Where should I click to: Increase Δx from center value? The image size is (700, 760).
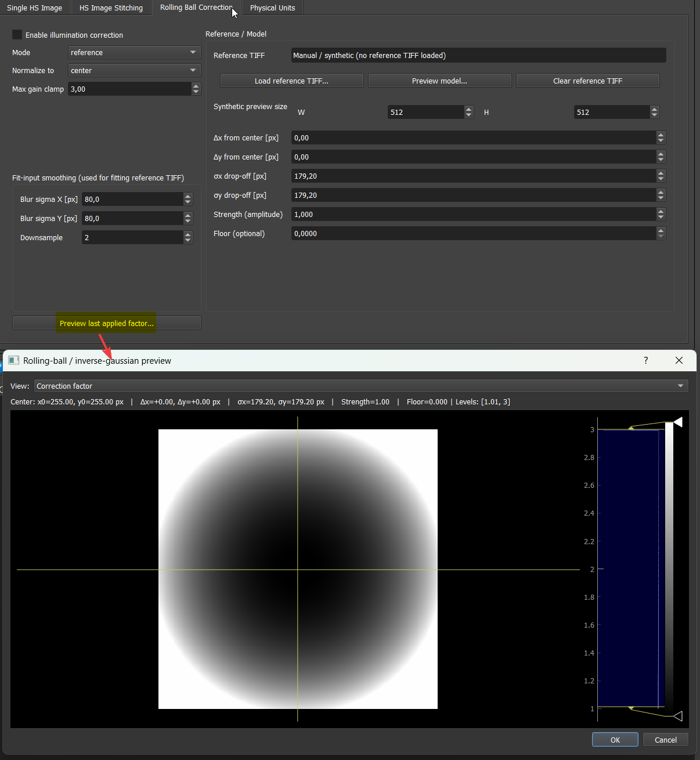click(x=661, y=135)
